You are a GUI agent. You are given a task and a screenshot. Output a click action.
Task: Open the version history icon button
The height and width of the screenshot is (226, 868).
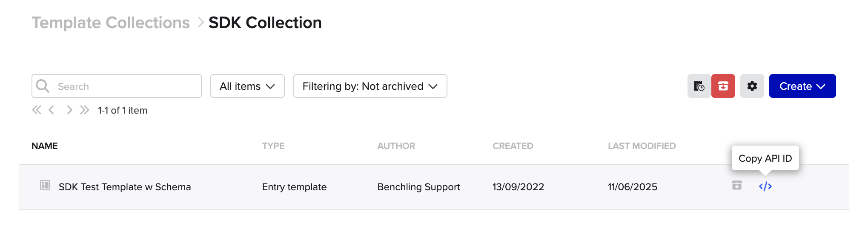coord(699,86)
